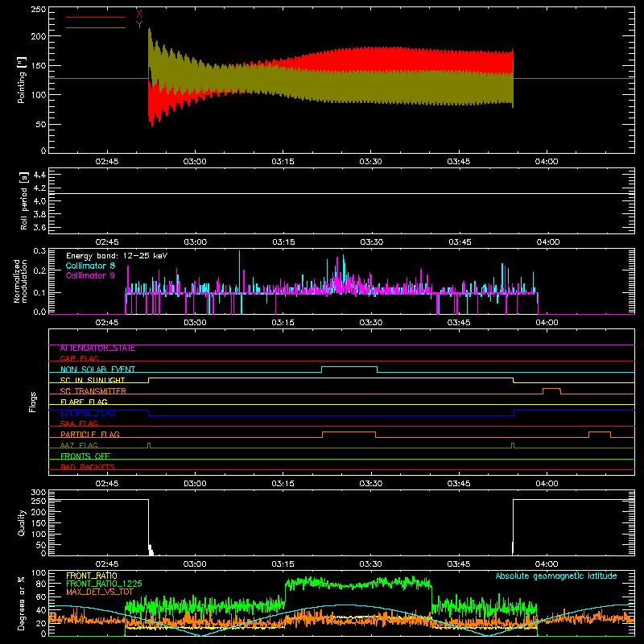The width and height of the screenshot is (644, 644).
Task: Click "03:30" time label under Roll period plot
Action: pyautogui.click(x=371, y=242)
